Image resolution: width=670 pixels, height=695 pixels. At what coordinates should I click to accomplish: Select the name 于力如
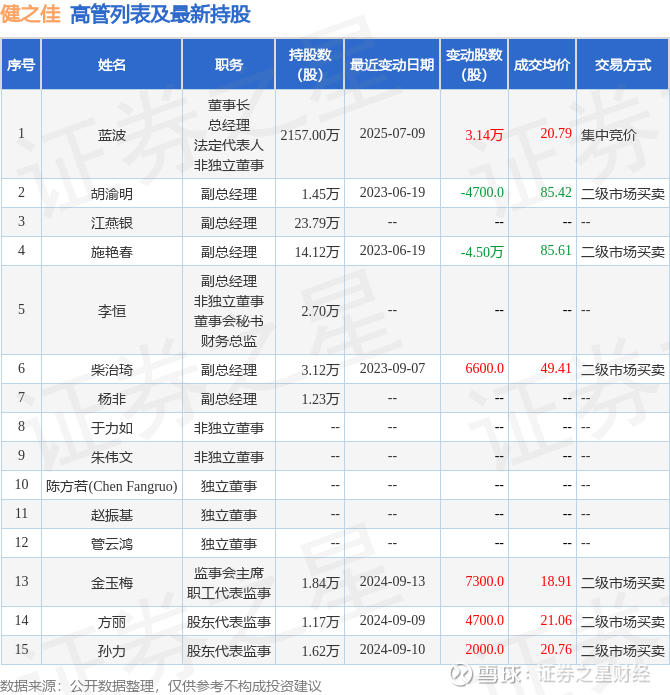pyautogui.click(x=112, y=428)
